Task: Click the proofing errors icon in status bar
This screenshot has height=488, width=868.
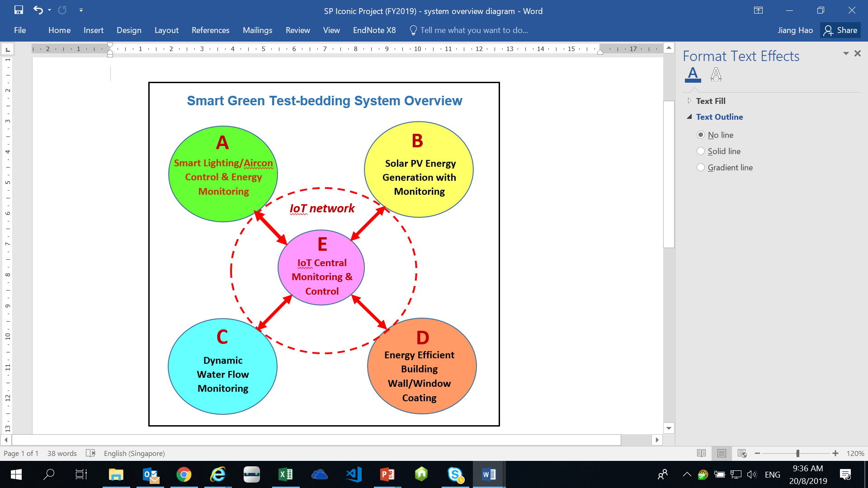Action: 90,453
